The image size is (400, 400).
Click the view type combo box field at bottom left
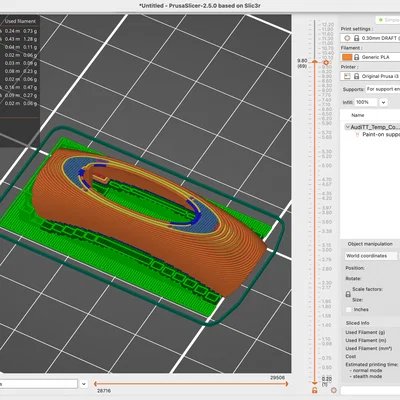39,384
